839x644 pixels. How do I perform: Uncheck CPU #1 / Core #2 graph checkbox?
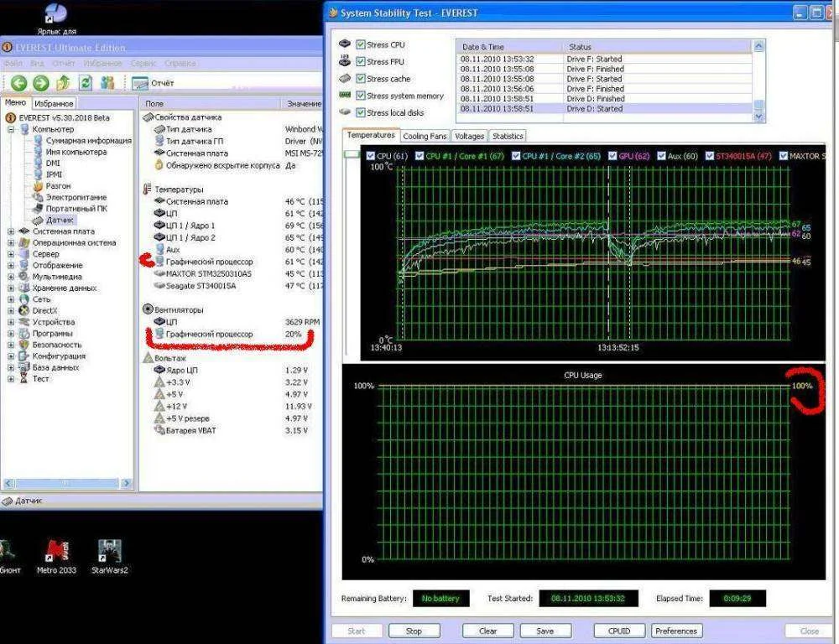516,156
